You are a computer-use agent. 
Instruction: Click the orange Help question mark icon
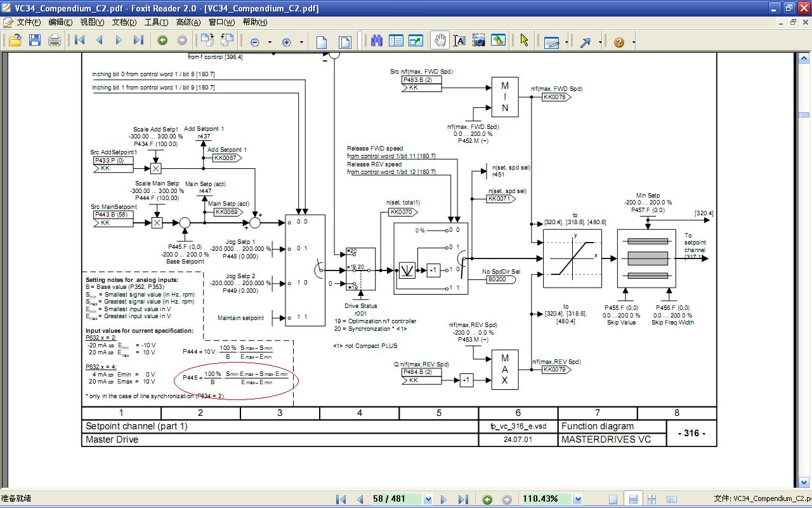tap(619, 42)
